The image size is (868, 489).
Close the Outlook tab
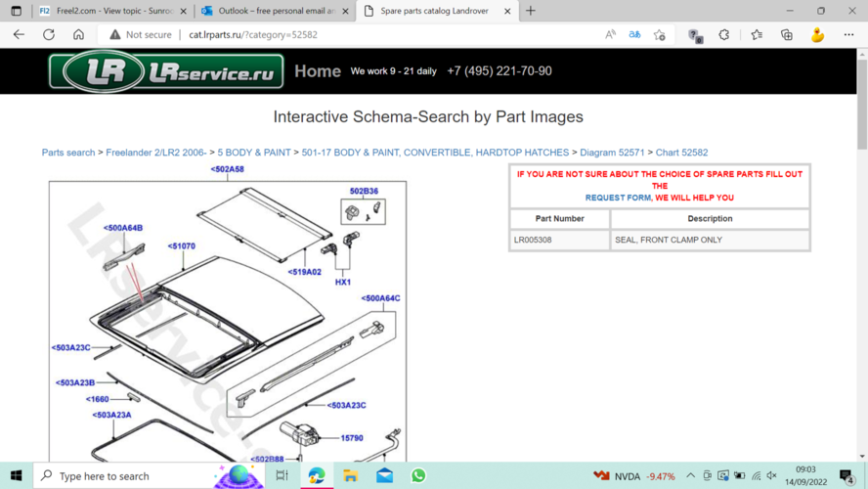pos(345,11)
